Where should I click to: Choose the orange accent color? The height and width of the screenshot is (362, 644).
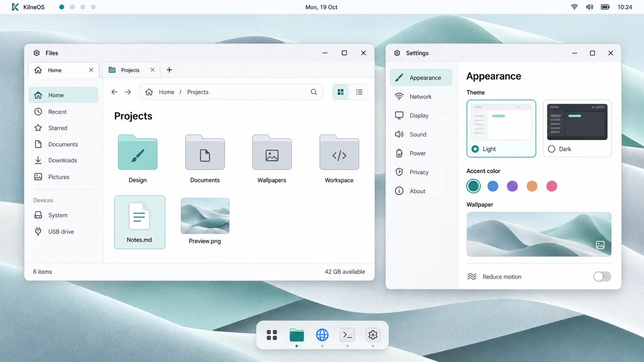(x=532, y=186)
